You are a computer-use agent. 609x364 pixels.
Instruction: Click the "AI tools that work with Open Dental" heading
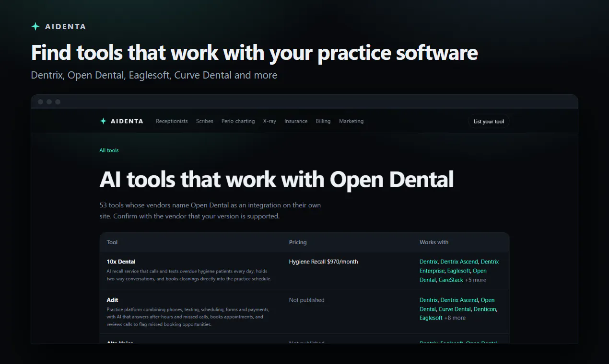click(x=277, y=180)
